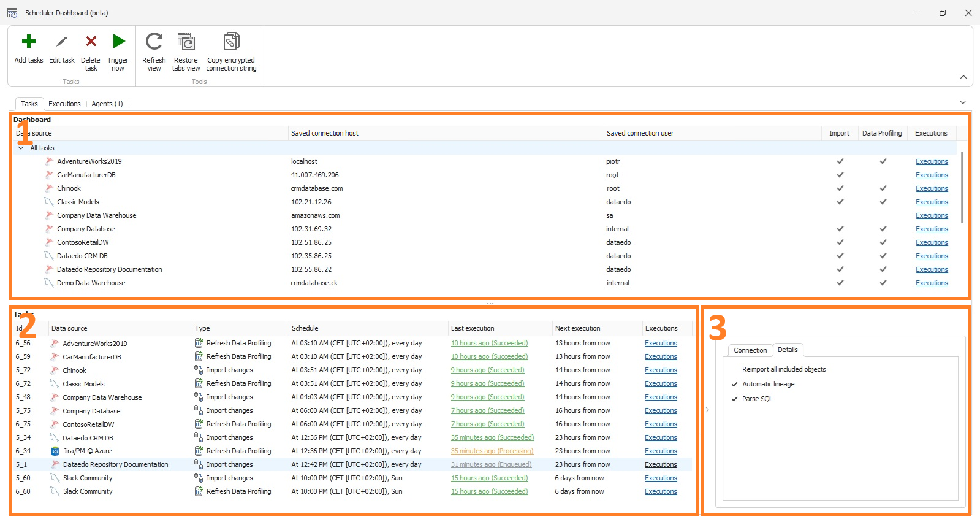Click the Add tasks plus icon
Screen dimensions: 980x522
29,41
